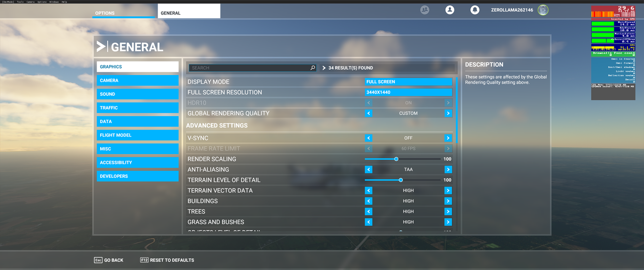Open the Windows menu in dev bar
Screen dimensions: 644x270
pyautogui.click(x=54, y=2)
